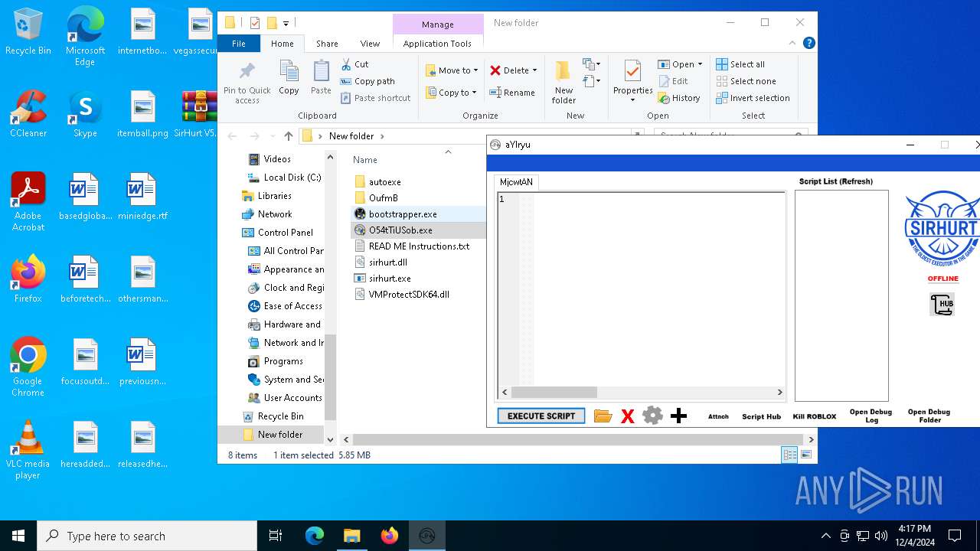Click Kill ROBLOX

tap(815, 416)
